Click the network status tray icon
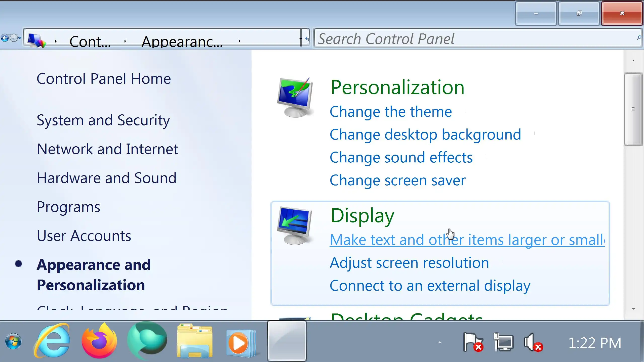644x362 pixels. 503,342
